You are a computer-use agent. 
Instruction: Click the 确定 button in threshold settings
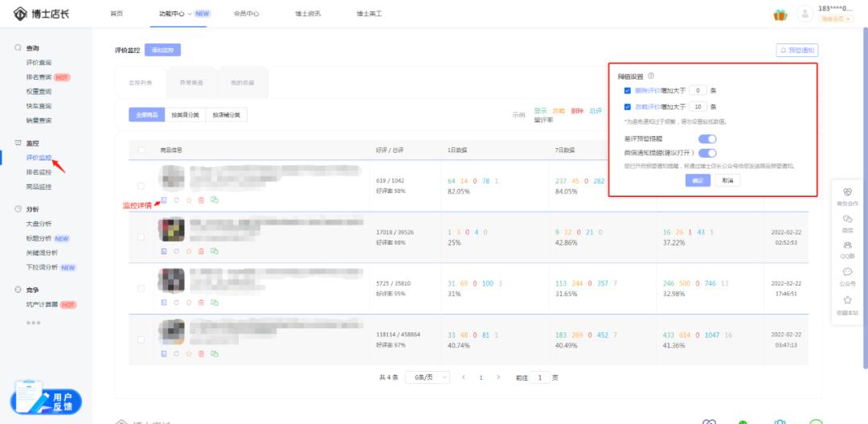tap(697, 180)
